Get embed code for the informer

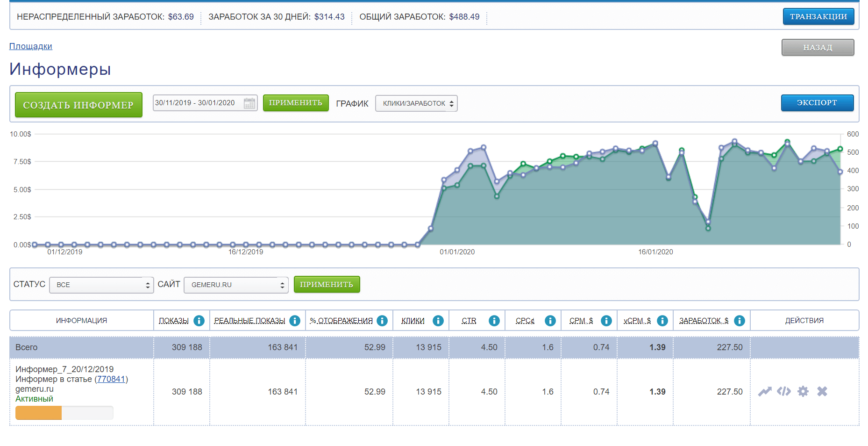click(783, 391)
